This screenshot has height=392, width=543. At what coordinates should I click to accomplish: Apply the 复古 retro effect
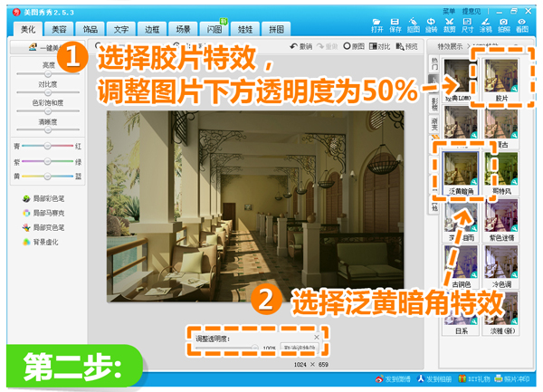pos(501,127)
